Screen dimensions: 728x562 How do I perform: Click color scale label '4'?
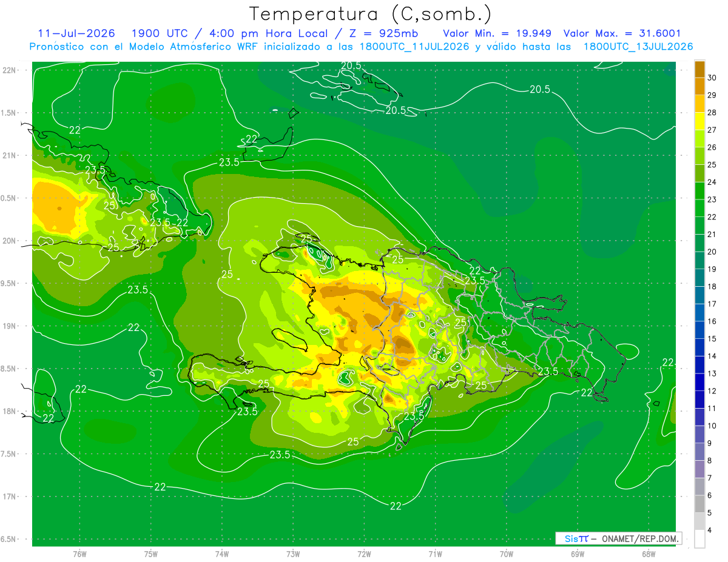tap(711, 530)
